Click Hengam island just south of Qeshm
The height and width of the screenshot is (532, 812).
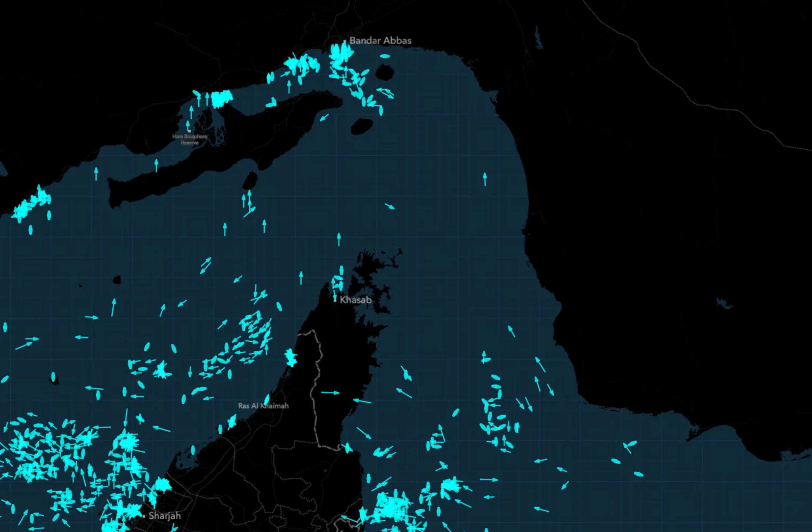pyautogui.click(x=250, y=180)
